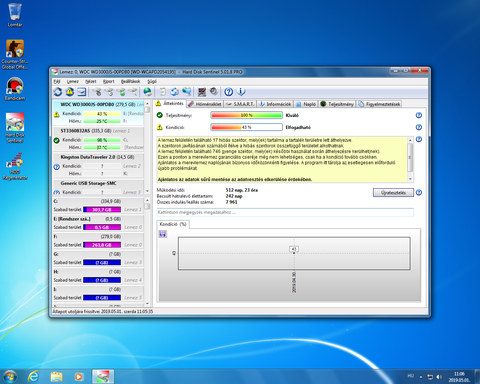Select the Kondíció (%) chart tab
Image resolution: width=480 pixels, height=384 pixels.
click(173, 224)
